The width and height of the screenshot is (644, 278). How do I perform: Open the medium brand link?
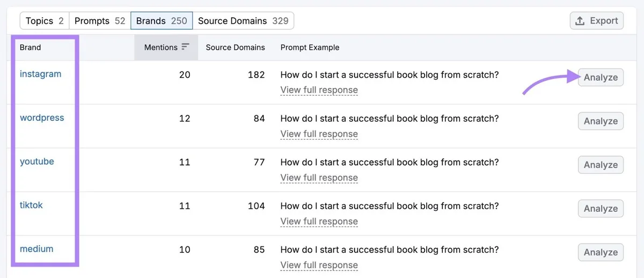tap(36, 249)
